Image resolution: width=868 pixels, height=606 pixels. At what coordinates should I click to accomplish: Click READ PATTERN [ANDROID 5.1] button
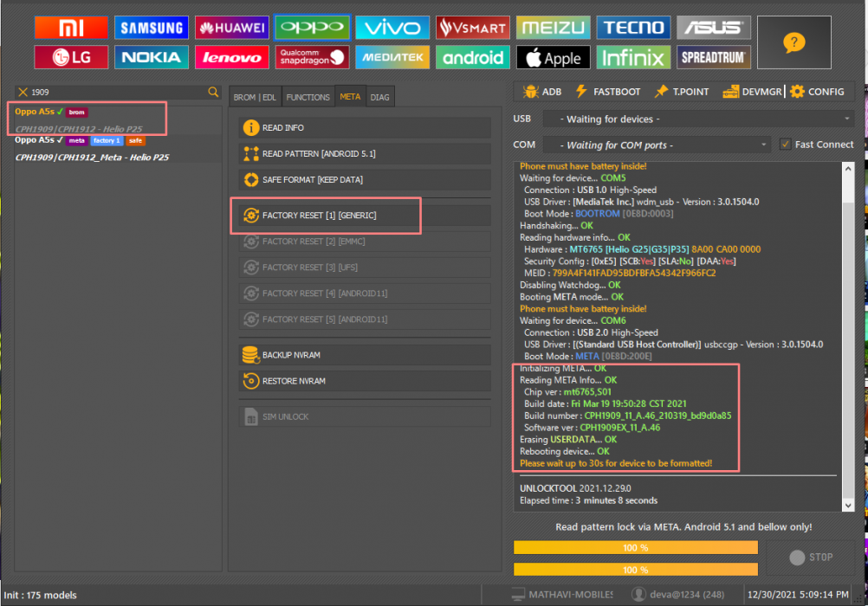click(x=365, y=154)
